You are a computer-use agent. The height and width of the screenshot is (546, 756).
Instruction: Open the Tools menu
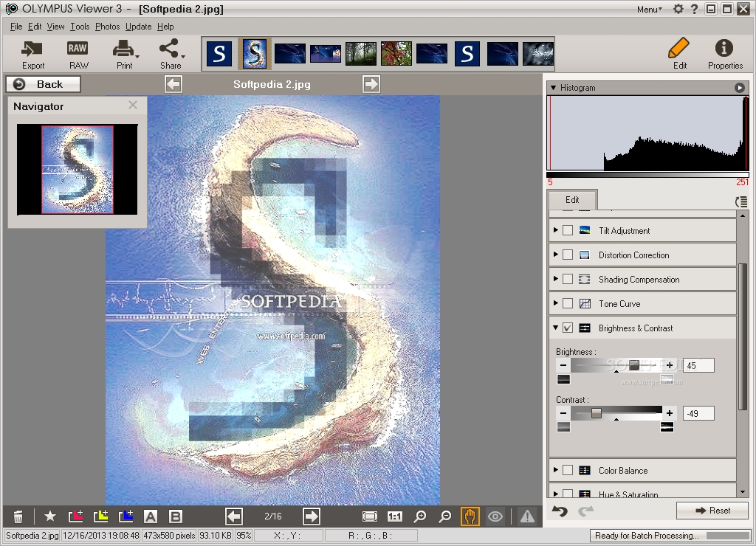click(80, 27)
